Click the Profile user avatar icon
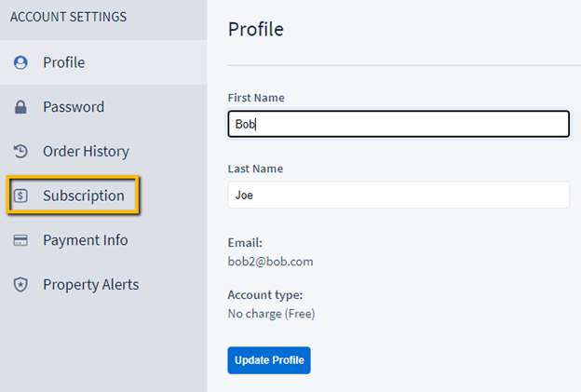 click(x=20, y=62)
